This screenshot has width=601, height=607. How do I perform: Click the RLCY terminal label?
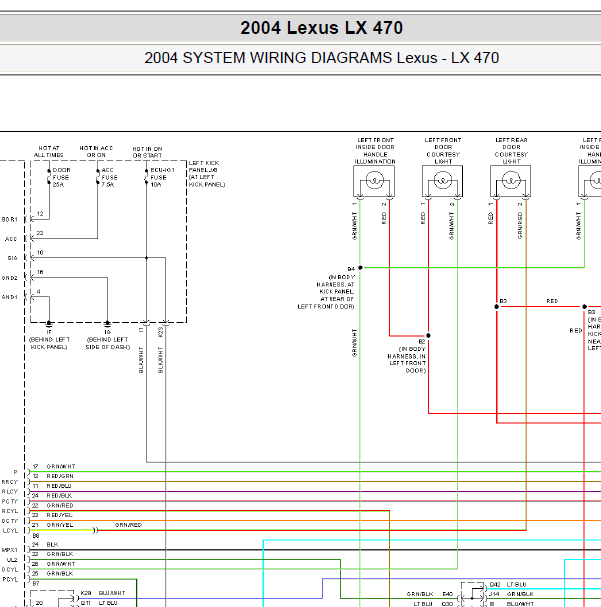(10, 492)
